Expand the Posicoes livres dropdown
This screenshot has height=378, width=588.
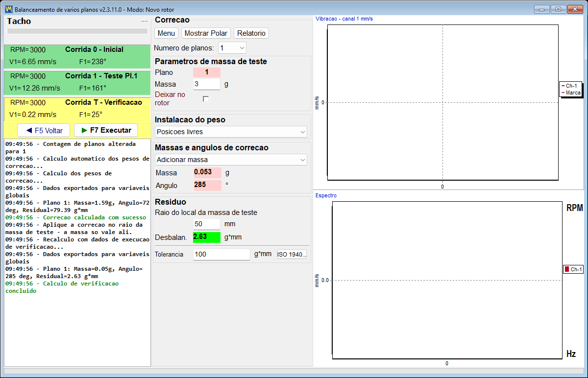click(231, 132)
